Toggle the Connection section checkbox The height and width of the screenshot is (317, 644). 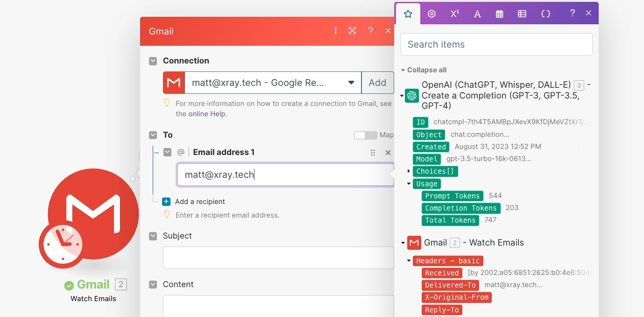pos(153,61)
